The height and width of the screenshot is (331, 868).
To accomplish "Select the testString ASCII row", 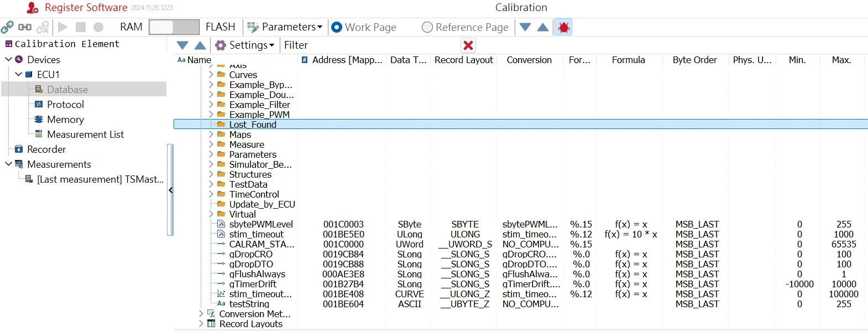I will [x=520, y=304].
